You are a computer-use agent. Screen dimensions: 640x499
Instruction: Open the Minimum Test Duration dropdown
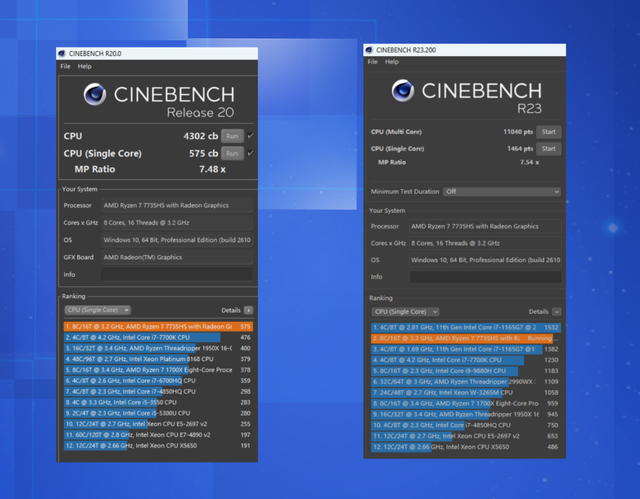tap(502, 191)
